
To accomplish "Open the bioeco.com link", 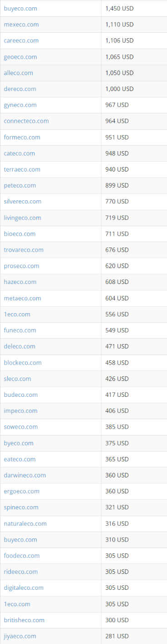I will (20, 233).
